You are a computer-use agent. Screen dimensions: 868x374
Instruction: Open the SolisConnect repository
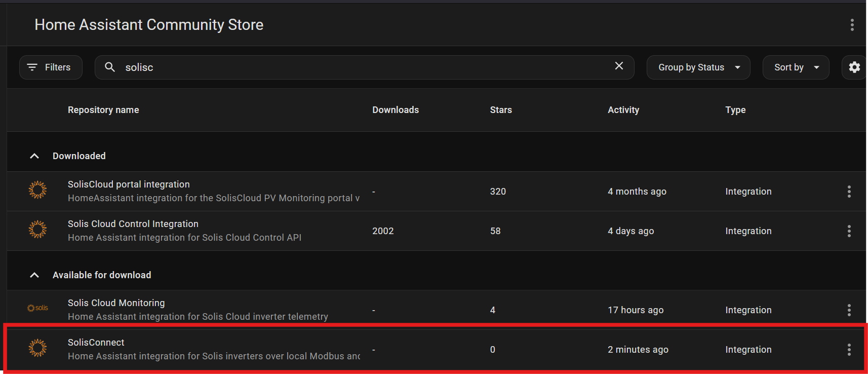(96, 343)
